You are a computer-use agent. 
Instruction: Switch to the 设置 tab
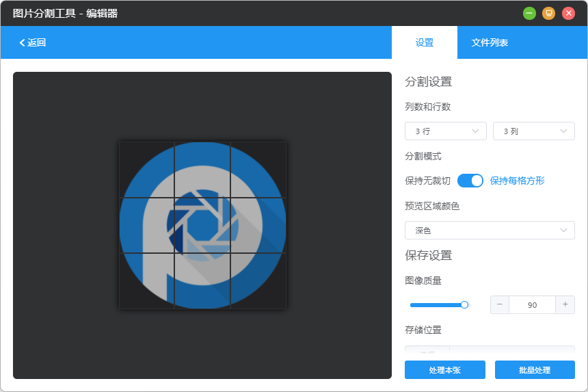pyautogui.click(x=425, y=42)
